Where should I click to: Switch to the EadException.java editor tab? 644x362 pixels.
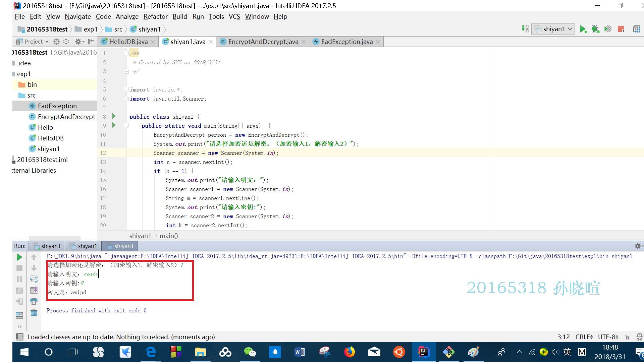(347, 42)
